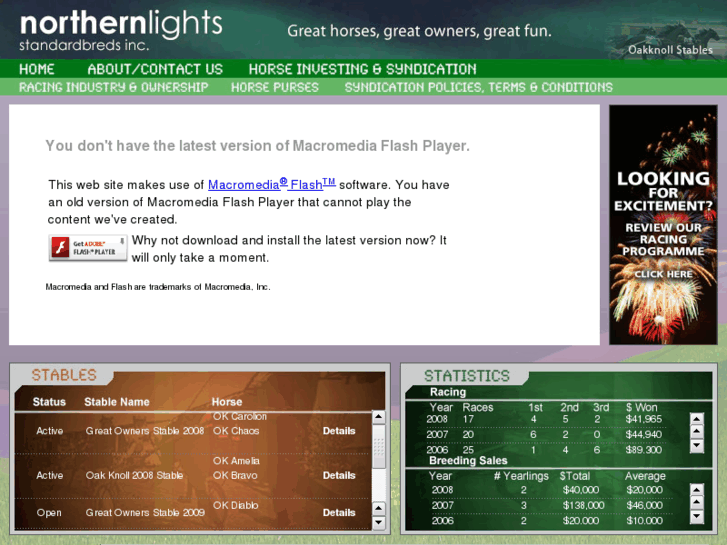Click the STABLES panel title
Screen dimensions: 727x545
64,375
